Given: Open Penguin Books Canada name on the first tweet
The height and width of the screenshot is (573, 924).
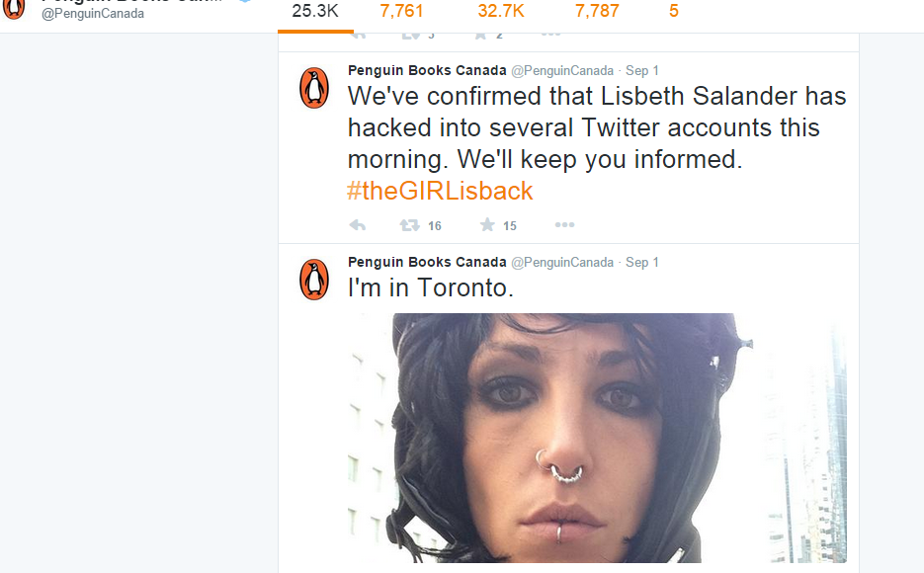Looking at the screenshot, I should (427, 71).
